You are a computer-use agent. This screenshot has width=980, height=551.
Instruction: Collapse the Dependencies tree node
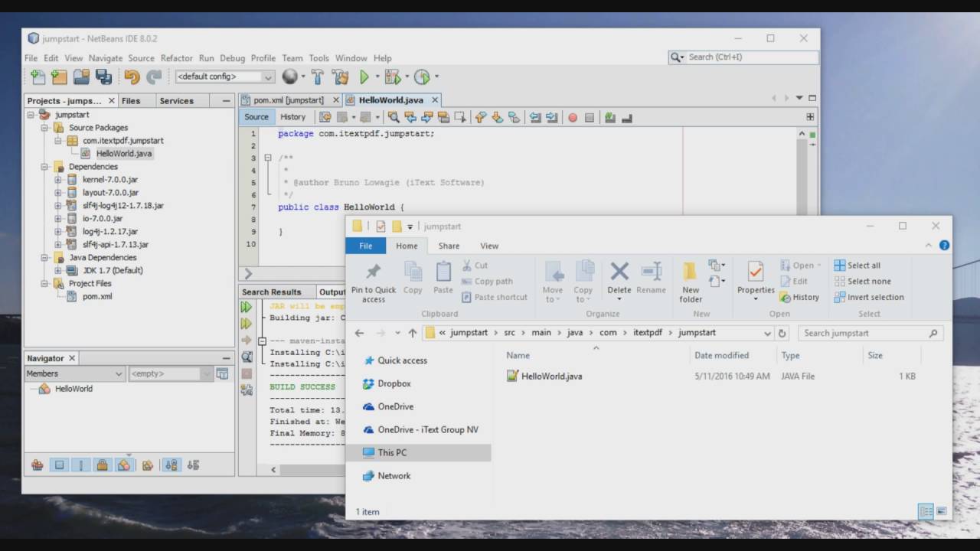pyautogui.click(x=45, y=167)
